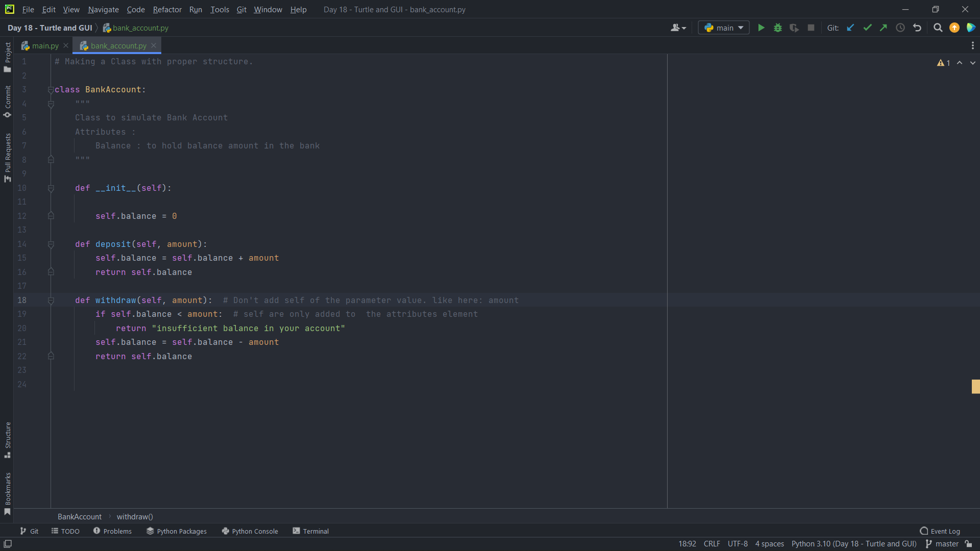Open the Refactor menu

167,9
